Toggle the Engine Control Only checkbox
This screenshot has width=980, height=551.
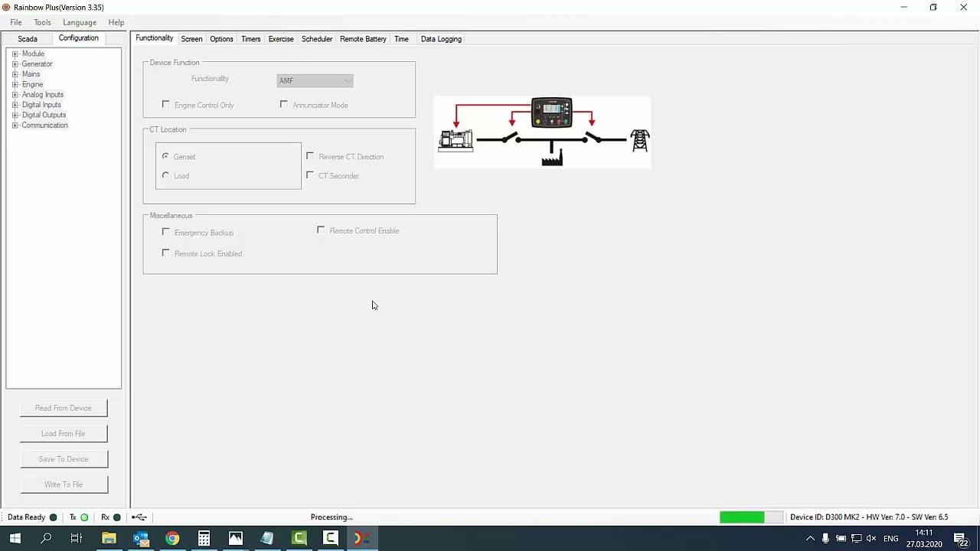coord(166,105)
